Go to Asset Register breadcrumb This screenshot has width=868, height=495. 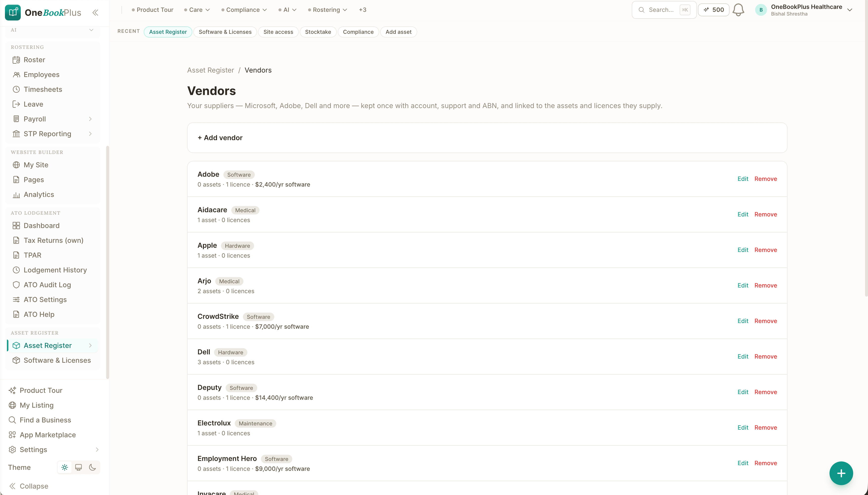210,70
